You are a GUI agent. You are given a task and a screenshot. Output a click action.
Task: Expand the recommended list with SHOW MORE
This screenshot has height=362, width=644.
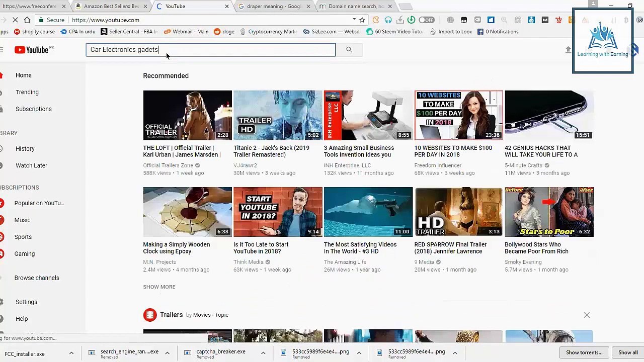pyautogui.click(x=159, y=287)
